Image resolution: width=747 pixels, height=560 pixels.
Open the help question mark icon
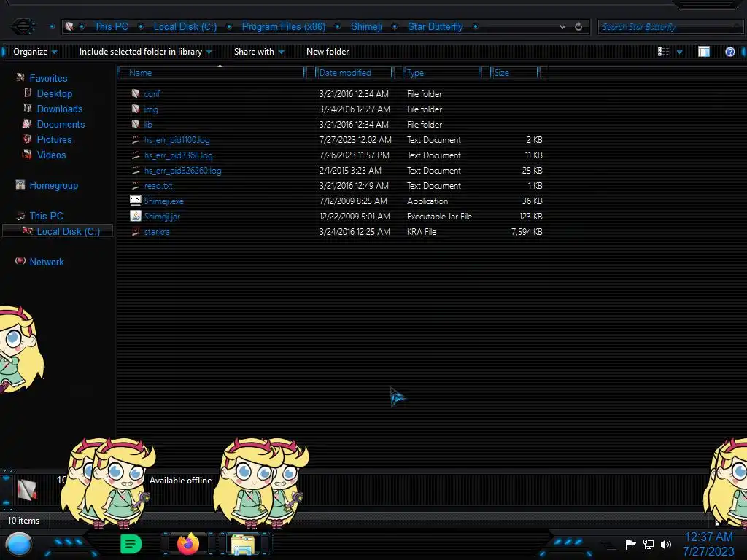[x=729, y=52]
